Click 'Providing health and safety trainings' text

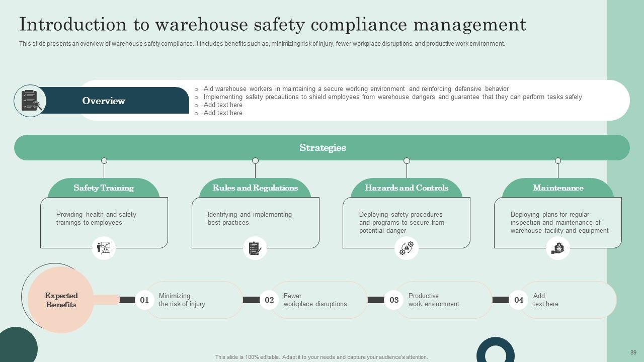(x=96, y=219)
